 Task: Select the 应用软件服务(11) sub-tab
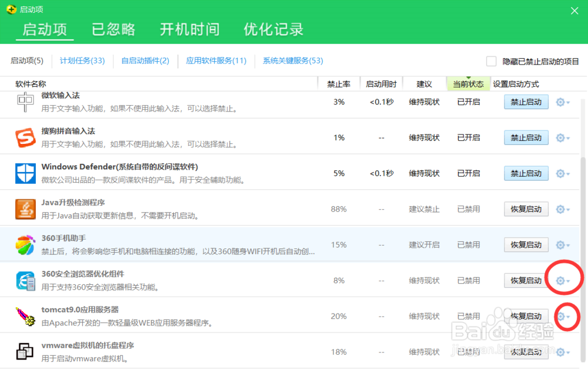pyautogui.click(x=216, y=60)
